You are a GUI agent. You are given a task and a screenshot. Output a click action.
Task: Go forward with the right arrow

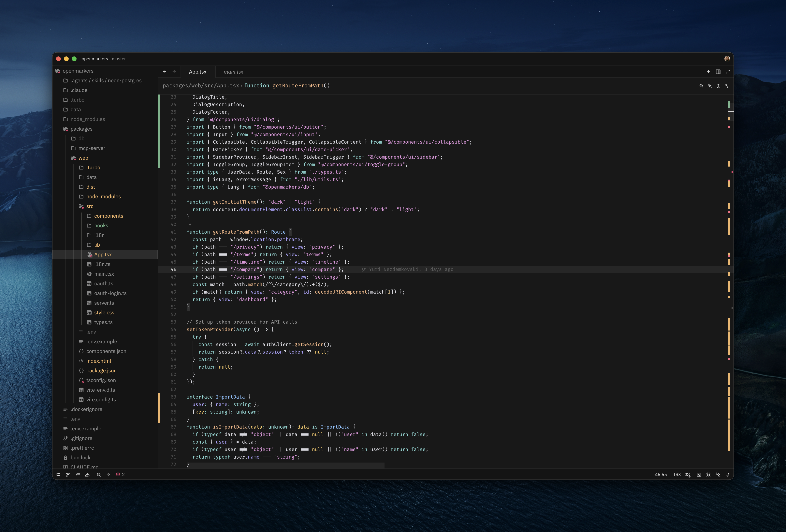click(x=174, y=72)
